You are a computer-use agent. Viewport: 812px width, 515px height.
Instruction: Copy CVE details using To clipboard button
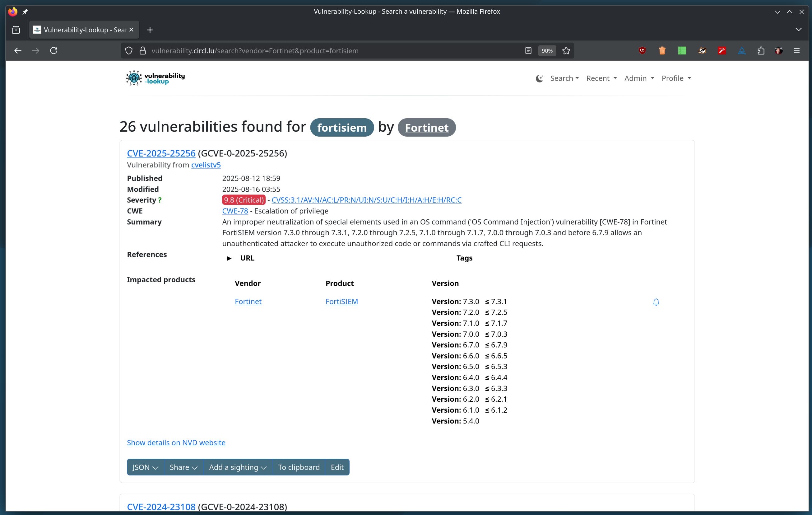pyautogui.click(x=299, y=467)
